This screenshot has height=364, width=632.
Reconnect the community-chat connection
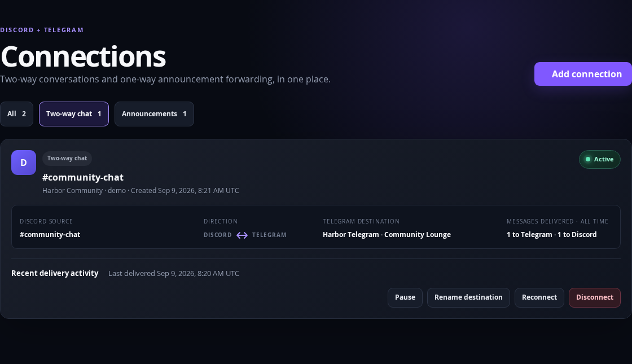[x=539, y=297]
